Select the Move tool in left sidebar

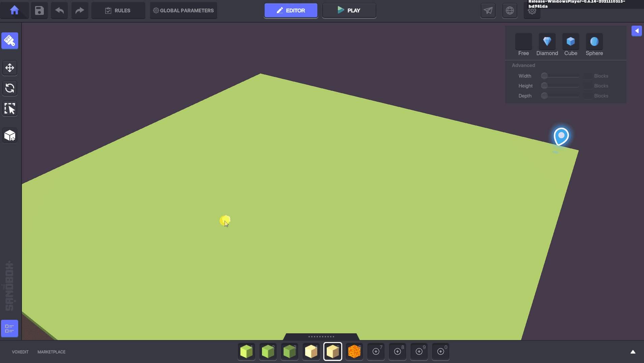10,68
